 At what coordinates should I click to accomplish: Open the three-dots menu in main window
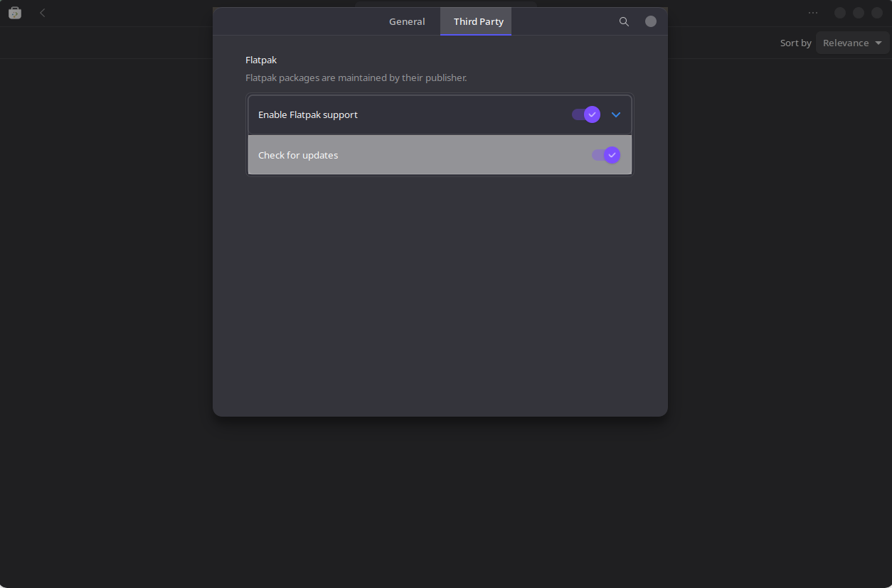813,13
